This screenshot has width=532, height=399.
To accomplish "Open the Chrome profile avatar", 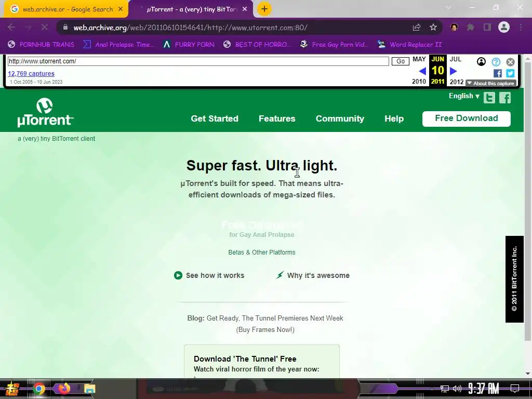I will tap(504, 27).
